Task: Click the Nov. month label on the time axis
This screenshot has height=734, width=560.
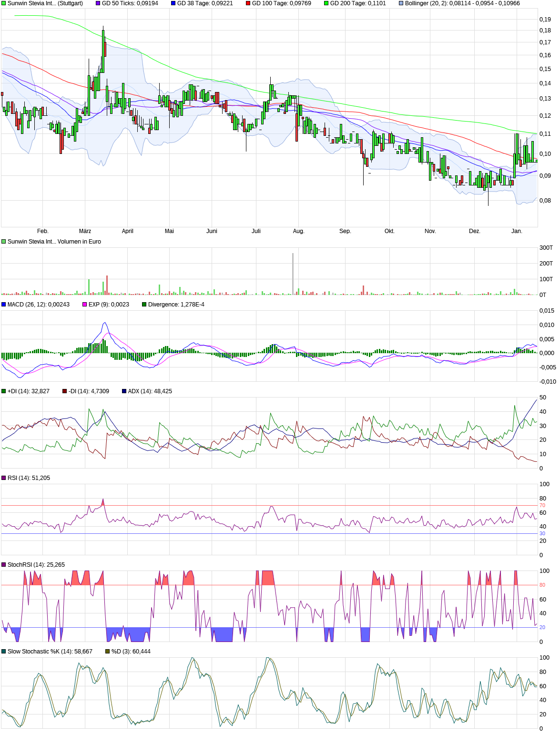Action: (430, 231)
